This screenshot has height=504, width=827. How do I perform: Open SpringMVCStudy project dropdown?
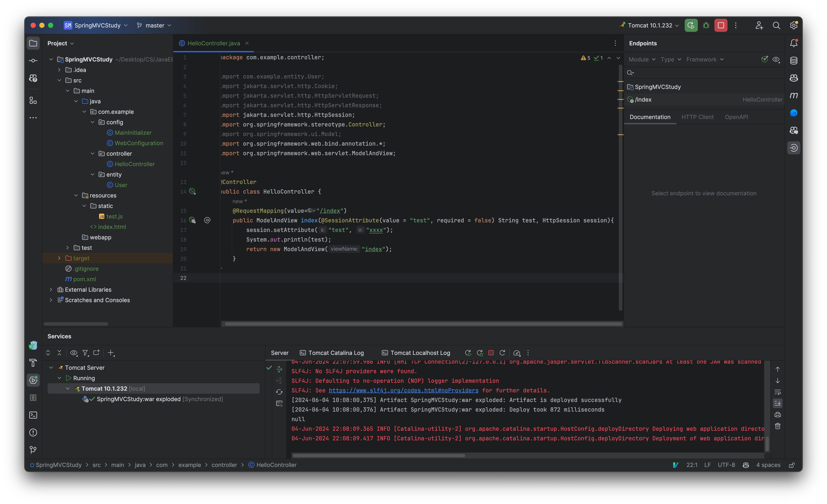pyautogui.click(x=96, y=26)
